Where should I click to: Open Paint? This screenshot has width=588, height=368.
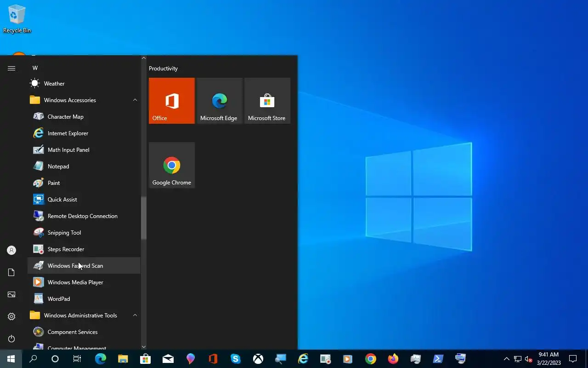84,183
